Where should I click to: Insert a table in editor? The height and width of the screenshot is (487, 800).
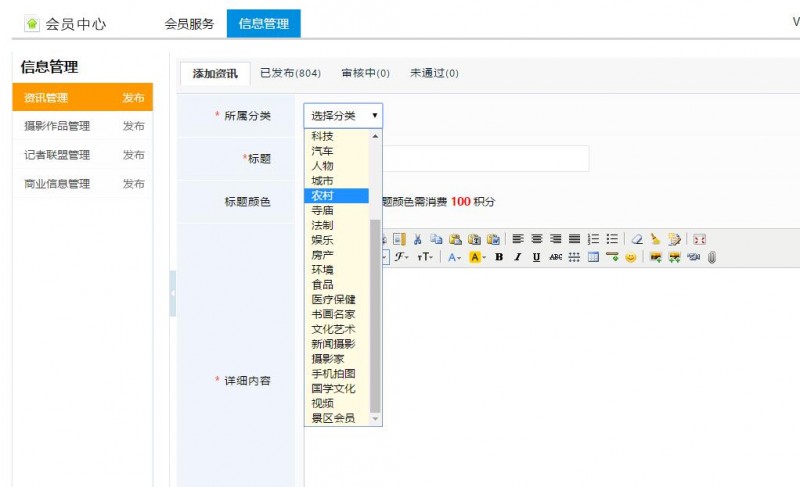click(593, 257)
